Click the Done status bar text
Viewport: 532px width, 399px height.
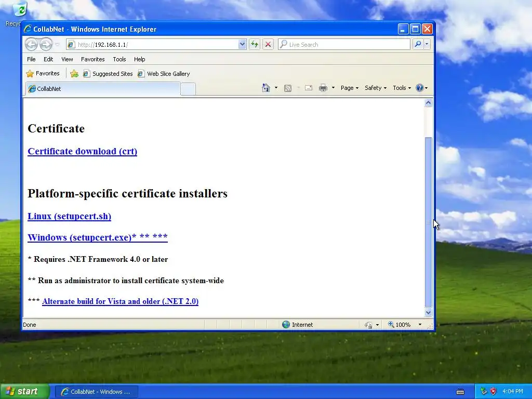point(30,325)
